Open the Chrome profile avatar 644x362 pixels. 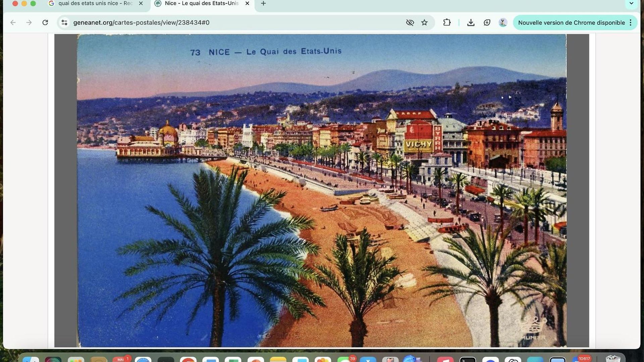[x=503, y=22]
